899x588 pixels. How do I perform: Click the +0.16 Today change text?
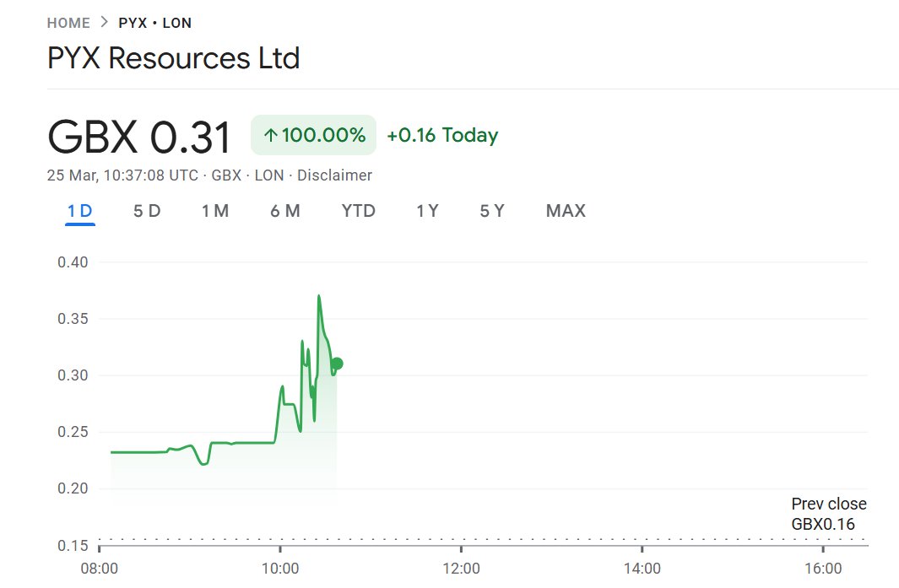tap(442, 135)
